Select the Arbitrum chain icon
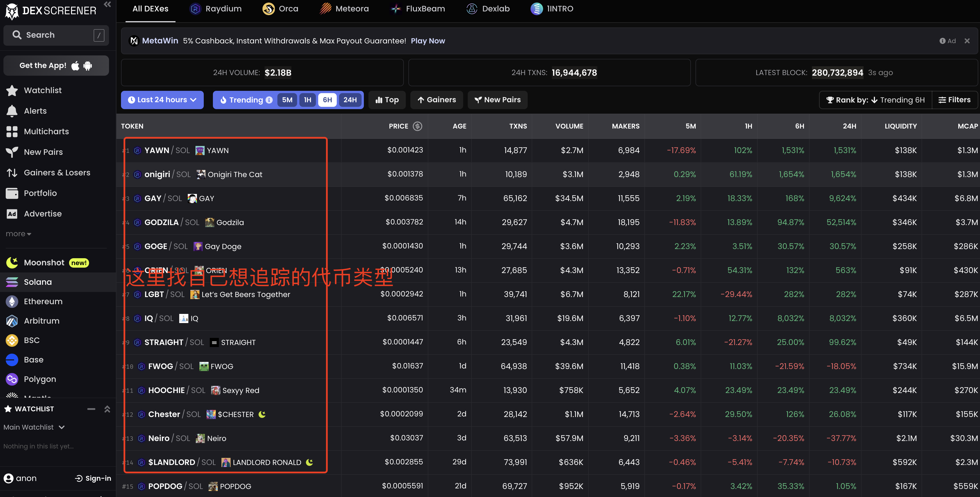 tap(12, 321)
